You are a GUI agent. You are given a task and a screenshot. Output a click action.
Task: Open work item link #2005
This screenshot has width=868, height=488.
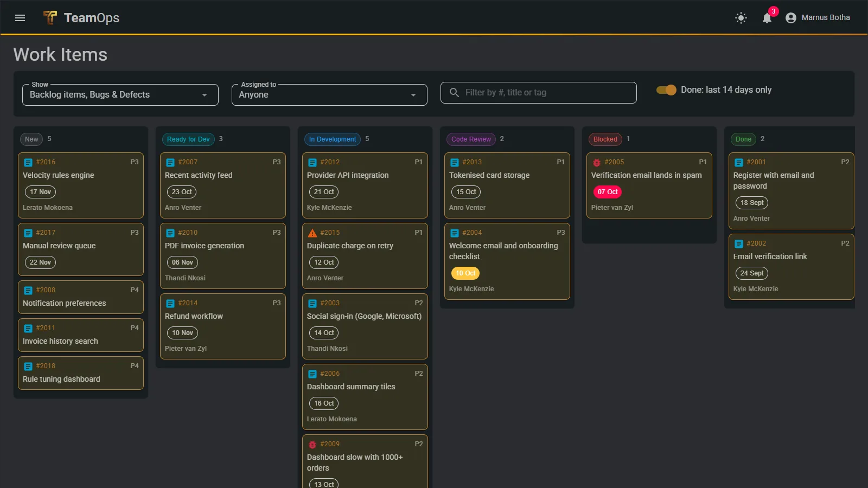(x=614, y=162)
